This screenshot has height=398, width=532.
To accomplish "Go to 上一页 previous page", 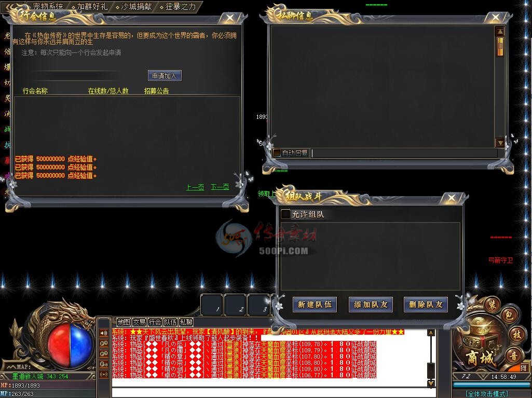I will tap(195, 187).
